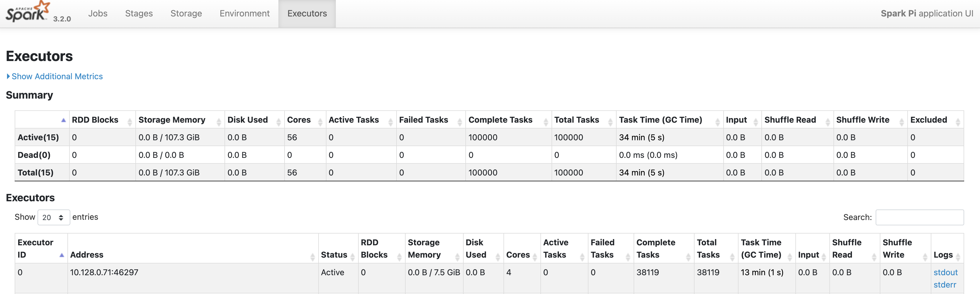The height and width of the screenshot is (294, 980).
Task: Go to the Storage tab
Action: 186,14
